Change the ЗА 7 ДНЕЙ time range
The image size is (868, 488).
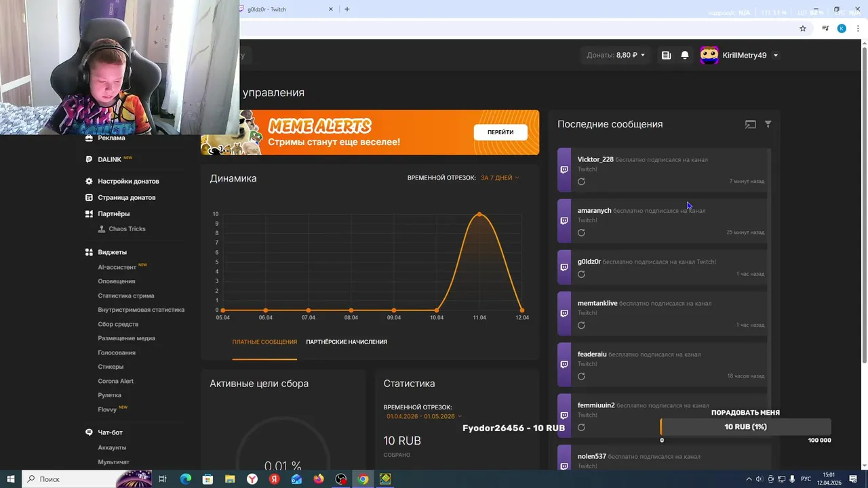point(500,178)
